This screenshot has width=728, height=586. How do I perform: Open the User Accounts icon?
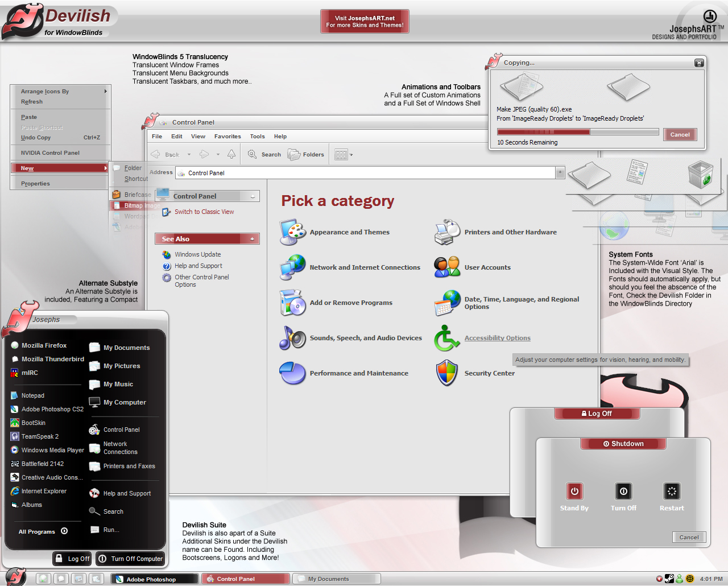coord(447,267)
